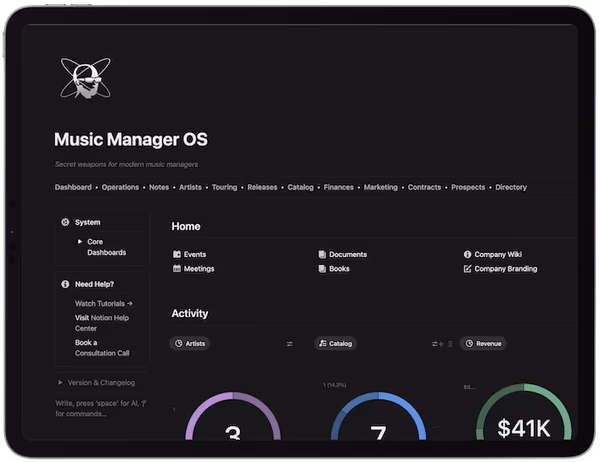Click the Company Branding edit icon

467,269
